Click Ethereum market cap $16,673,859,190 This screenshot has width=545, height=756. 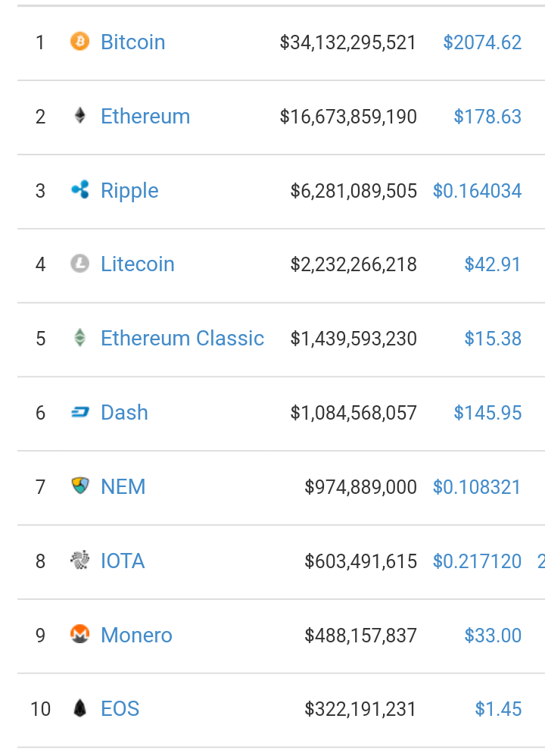(348, 117)
